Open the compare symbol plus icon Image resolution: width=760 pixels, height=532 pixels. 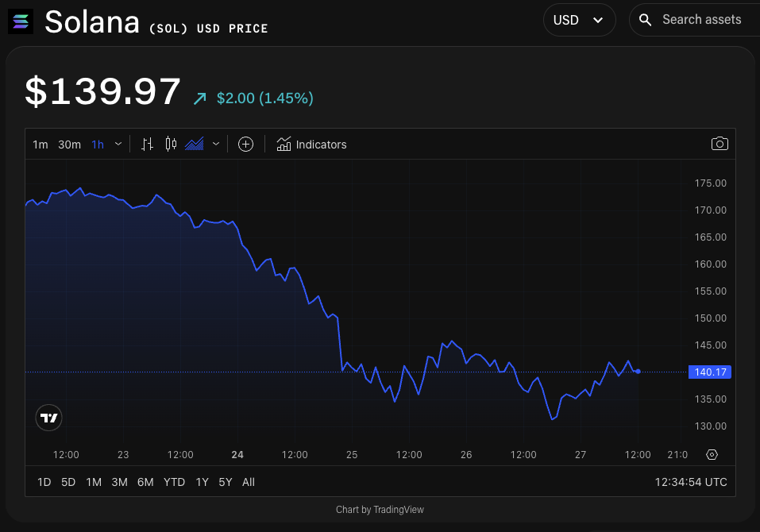coord(245,144)
